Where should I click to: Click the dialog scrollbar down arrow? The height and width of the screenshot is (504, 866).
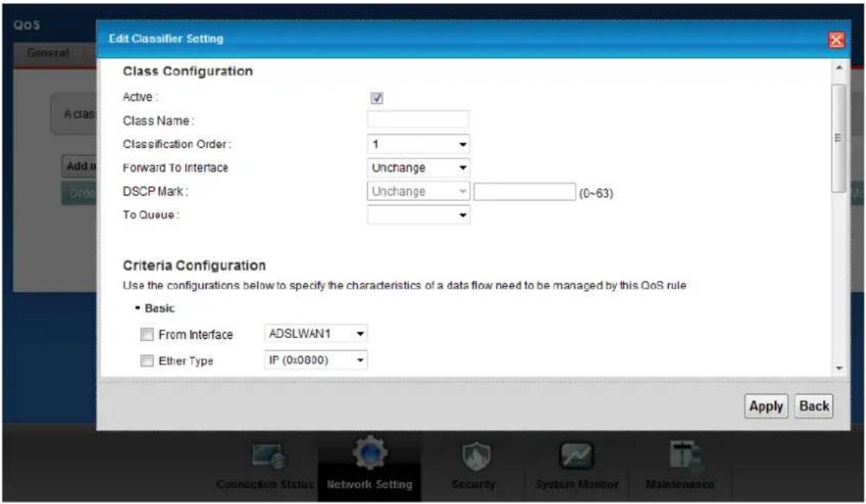pos(839,368)
